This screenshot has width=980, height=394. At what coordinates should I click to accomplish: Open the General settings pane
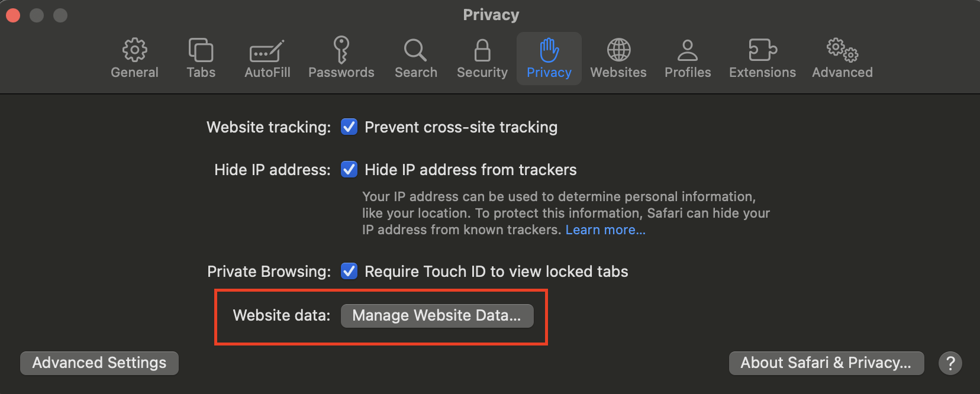click(134, 58)
